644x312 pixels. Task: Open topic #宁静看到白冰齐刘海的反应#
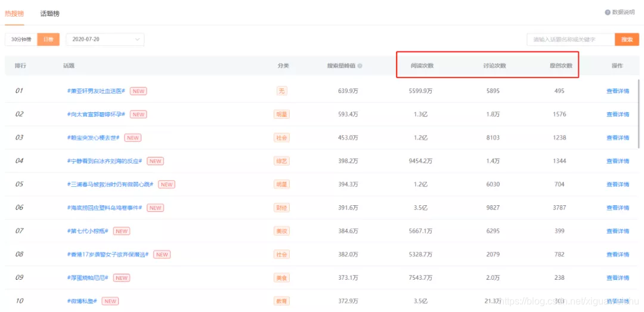point(104,161)
